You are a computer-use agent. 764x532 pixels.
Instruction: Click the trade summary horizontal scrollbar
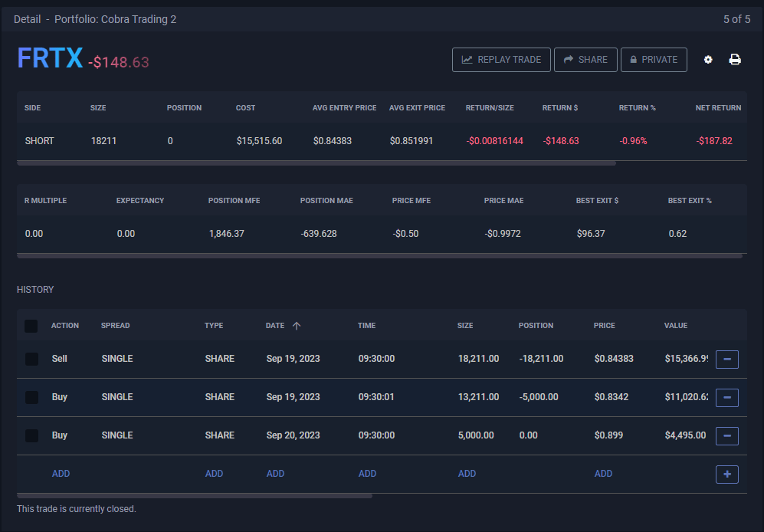[316, 163]
